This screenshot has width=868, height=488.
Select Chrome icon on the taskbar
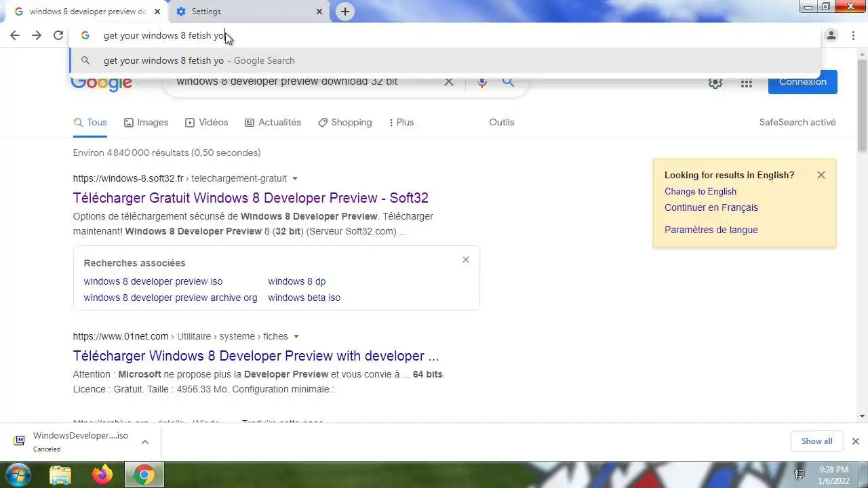tap(144, 474)
